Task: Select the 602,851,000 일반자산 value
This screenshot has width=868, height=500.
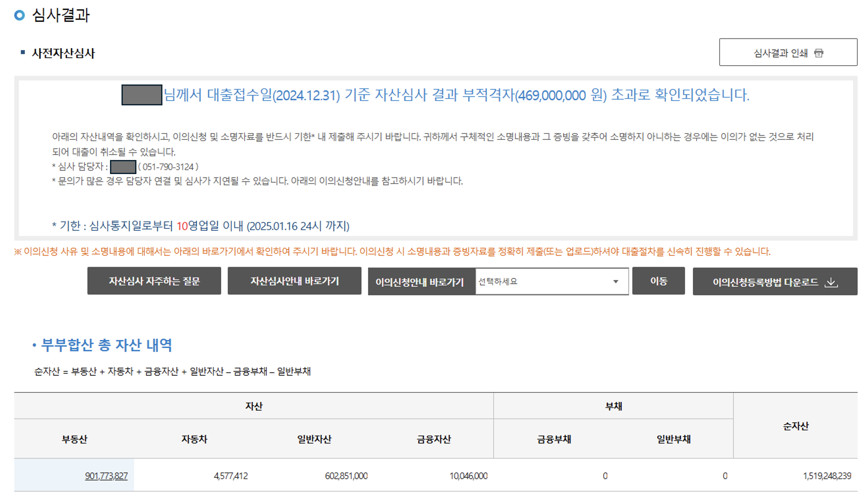Action: pyautogui.click(x=346, y=476)
